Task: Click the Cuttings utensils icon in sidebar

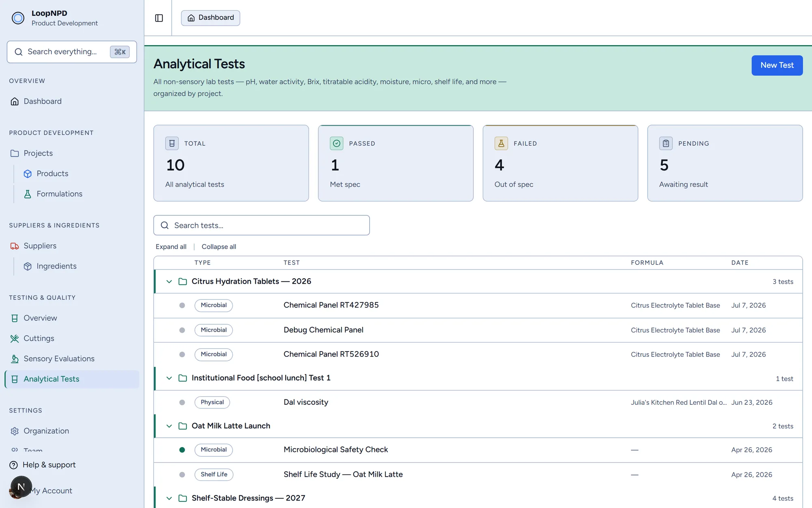Action: [x=15, y=339]
